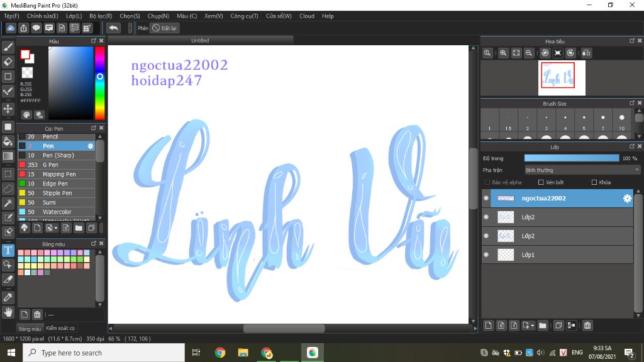Click the Đặt lại button
Viewport: 644px width, 362px height.
[x=165, y=28]
